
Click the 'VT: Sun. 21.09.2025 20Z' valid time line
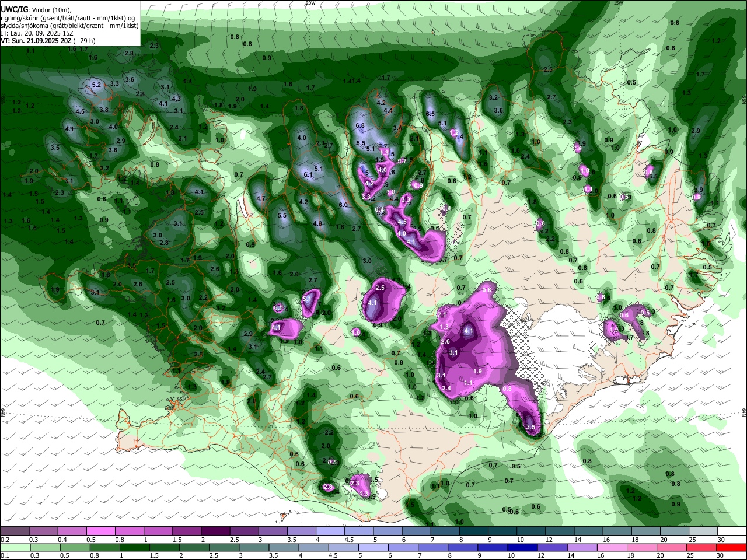(36, 41)
